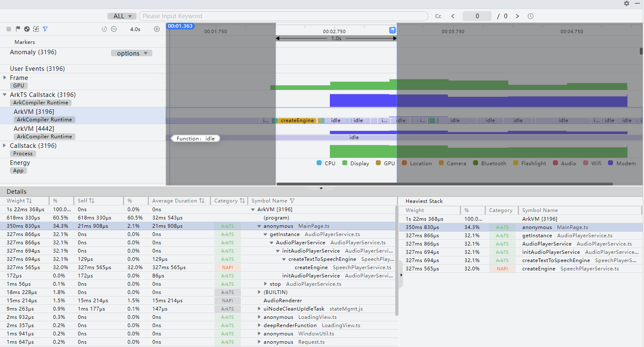Zoom out the timeline with minus icon
Screen dimensions: 644x347
point(114,29)
